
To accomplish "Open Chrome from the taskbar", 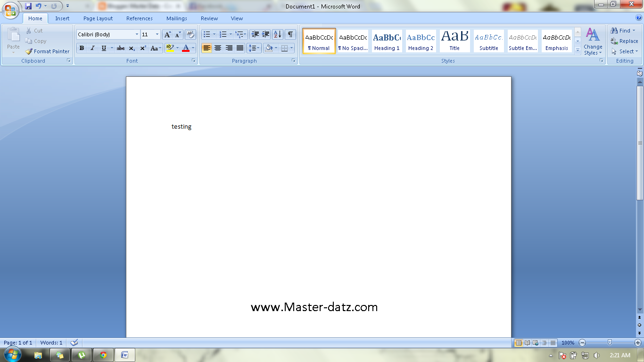I will point(103,355).
